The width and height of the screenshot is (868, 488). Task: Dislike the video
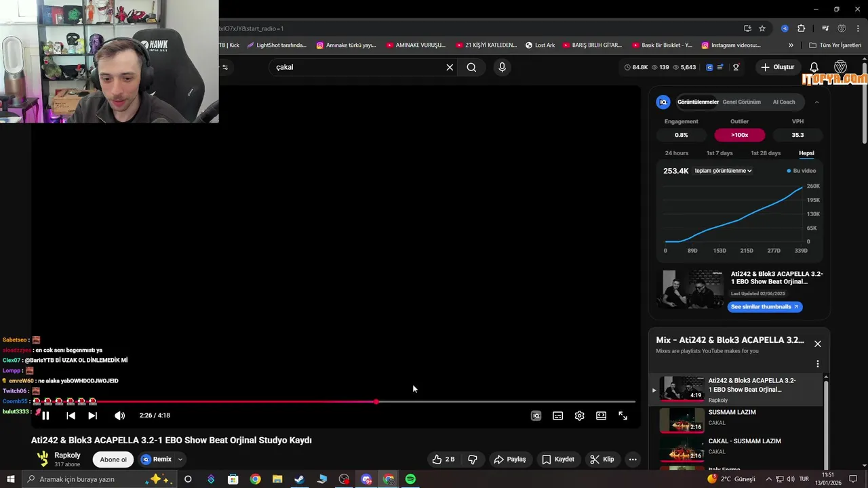tap(473, 460)
